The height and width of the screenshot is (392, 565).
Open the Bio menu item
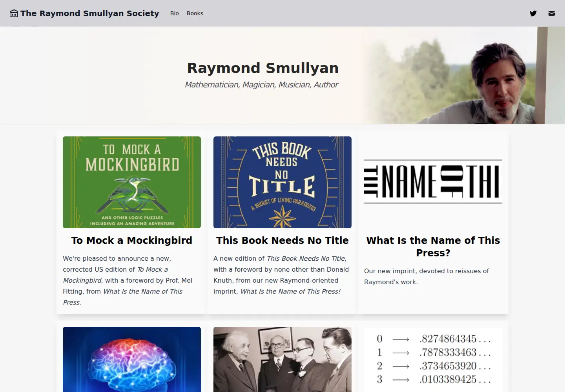(x=175, y=13)
